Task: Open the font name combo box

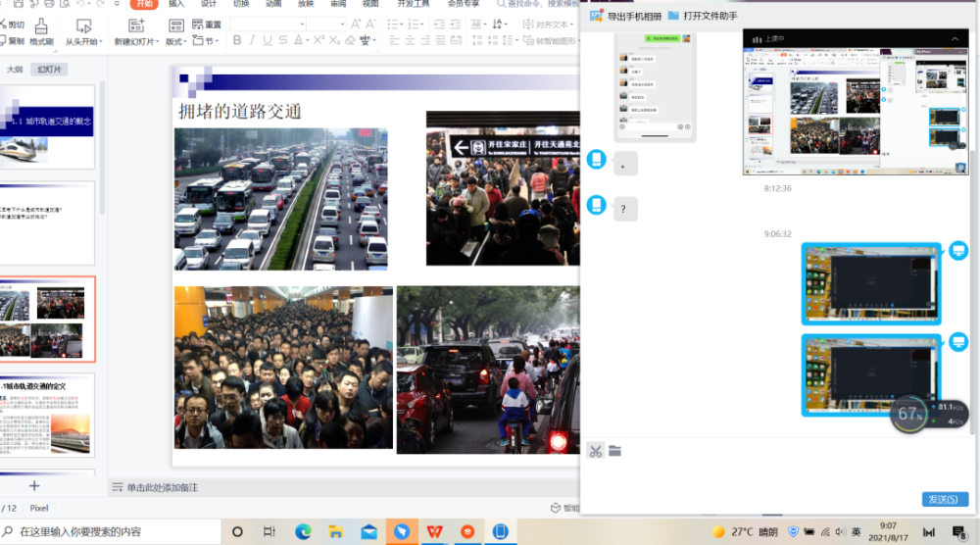Action: [268, 24]
